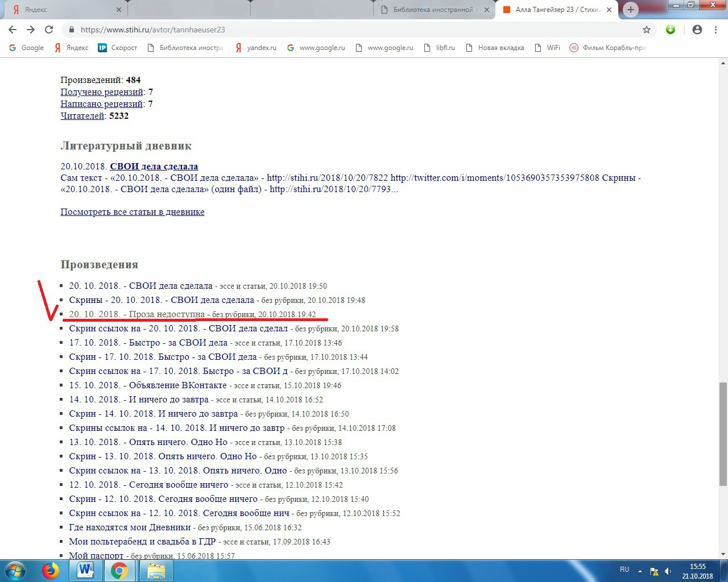
Task: Show hidden system tray icons
Action: point(640,571)
